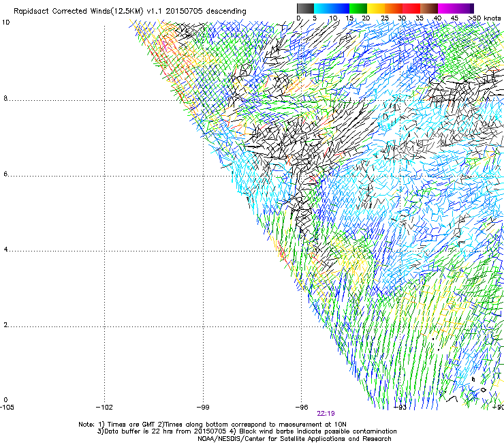
Task: Click the longitude axis label '-93'
Action: click(400, 408)
